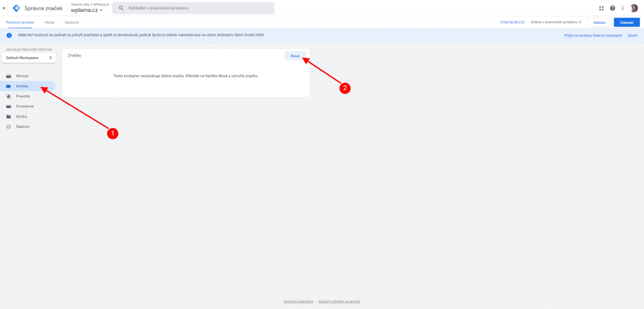Click the Značky card heading
The height and width of the screenshot is (309, 644).
point(74,55)
